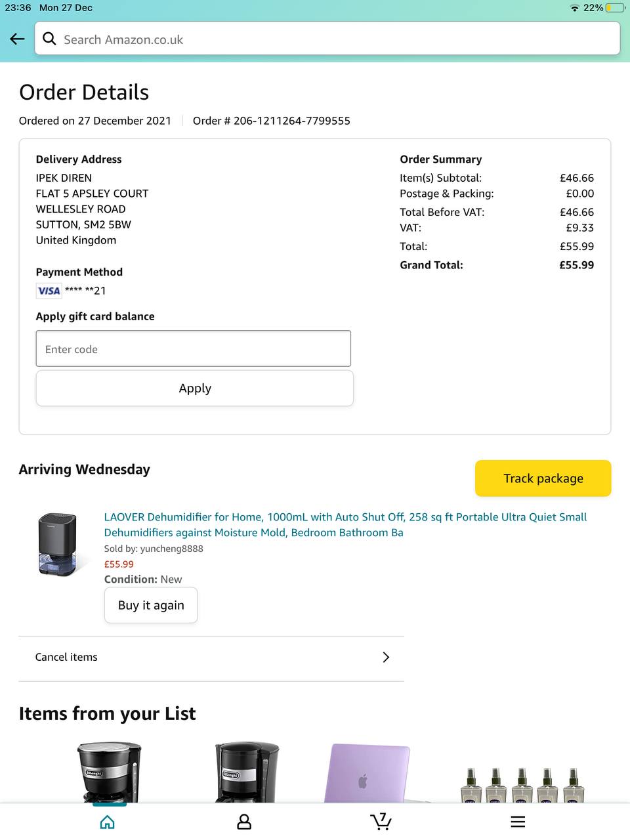
Task: Tap the Visa card logo
Action: (x=49, y=291)
